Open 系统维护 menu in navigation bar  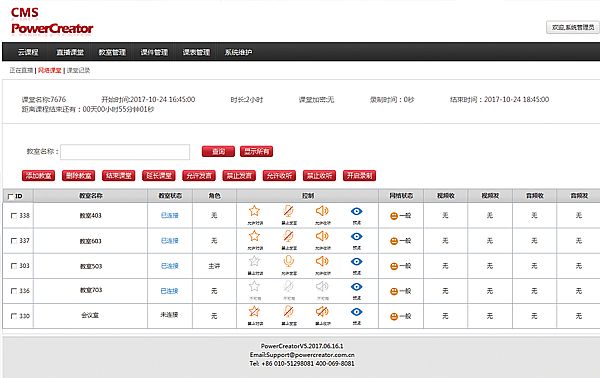click(238, 52)
